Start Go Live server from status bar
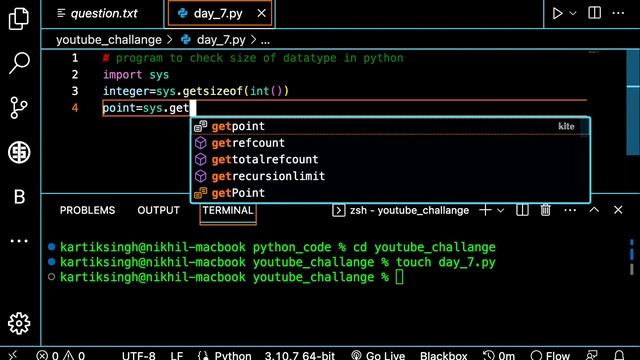Screen dimensions: 640x360 [x=378, y=356]
